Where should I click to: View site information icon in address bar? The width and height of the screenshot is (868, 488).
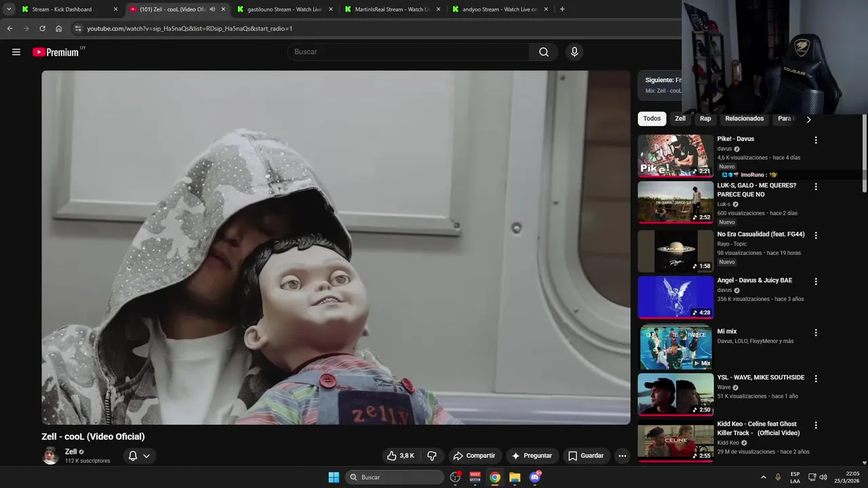(77, 28)
